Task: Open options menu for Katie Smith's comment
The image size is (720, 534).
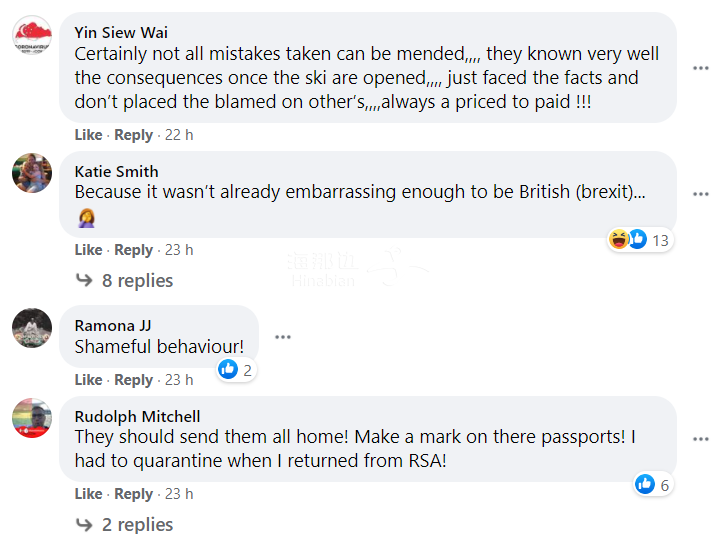Action: click(x=701, y=193)
